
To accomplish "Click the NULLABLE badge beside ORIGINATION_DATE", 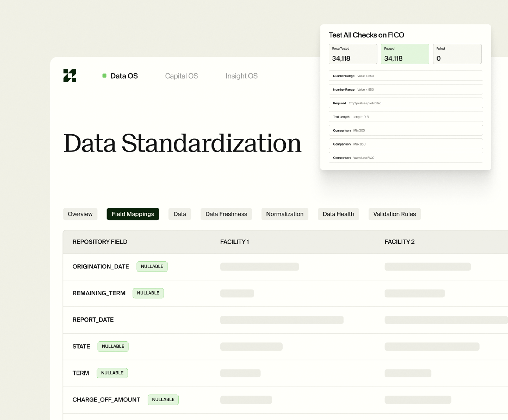I will 152,266.
